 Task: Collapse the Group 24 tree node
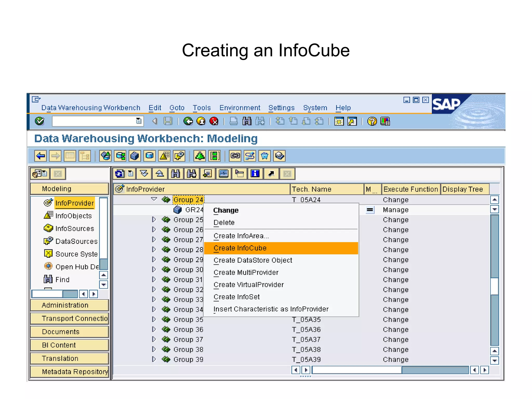click(x=154, y=199)
